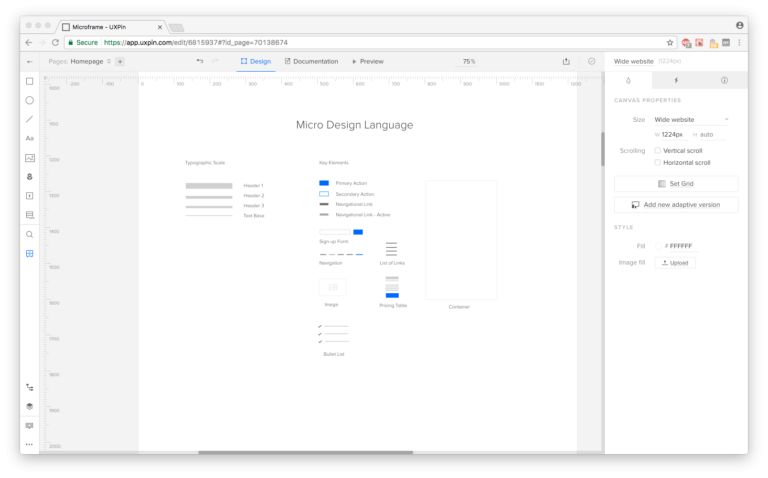Image resolution: width=768 pixels, height=478 pixels.
Task: Select the Bullet List element
Action: click(334, 334)
